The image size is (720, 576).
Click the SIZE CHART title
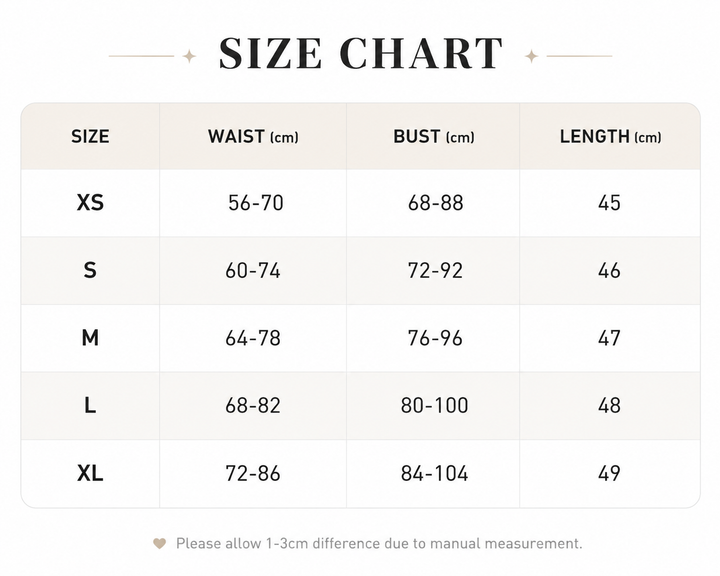coord(360,54)
